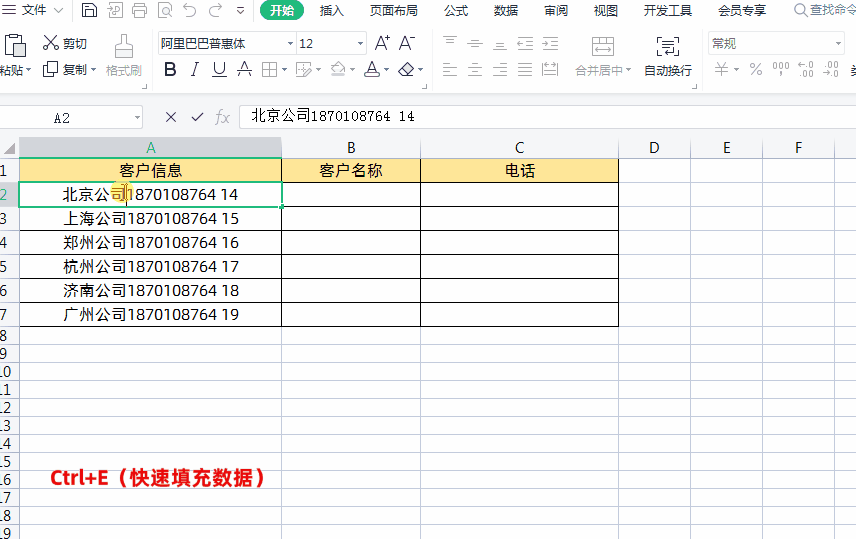Expand the font size 12 dropdown
856x539 pixels.
pos(360,44)
